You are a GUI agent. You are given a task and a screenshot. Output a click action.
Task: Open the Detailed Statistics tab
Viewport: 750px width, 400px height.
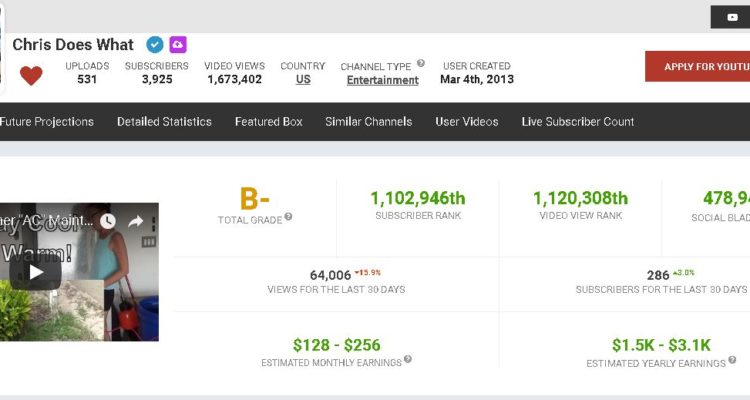click(x=164, y=122)
